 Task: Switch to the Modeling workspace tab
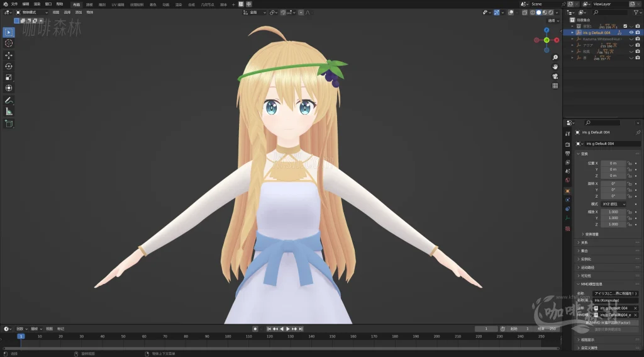[x=89, y=4]
